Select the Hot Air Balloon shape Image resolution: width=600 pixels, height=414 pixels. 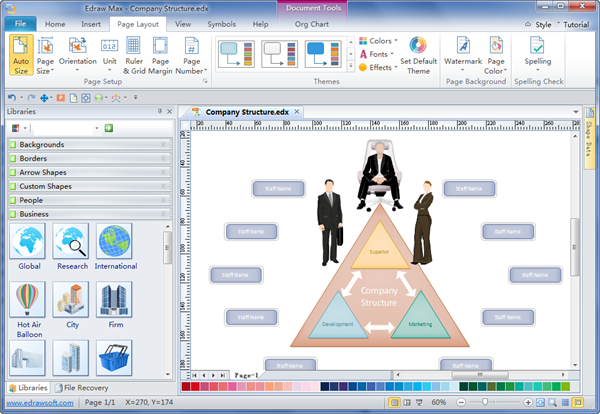(28, 300)
